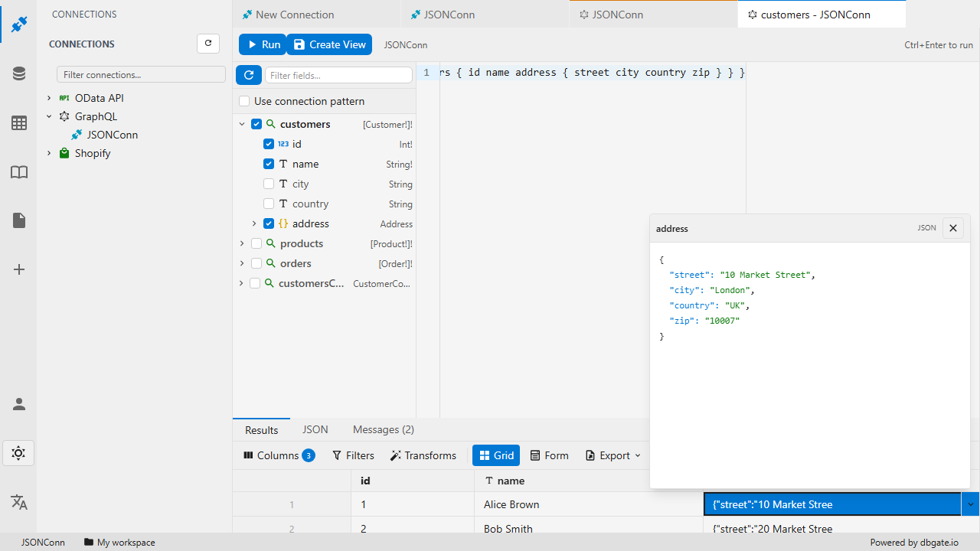Open the Messages (2) tab

(384, 430)
